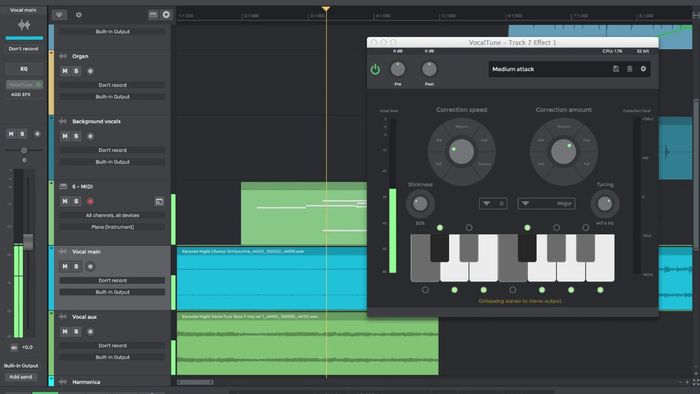Screen dimensions: 700x394
Task: Enable the second black key note toggle
Action: (469, 228)
